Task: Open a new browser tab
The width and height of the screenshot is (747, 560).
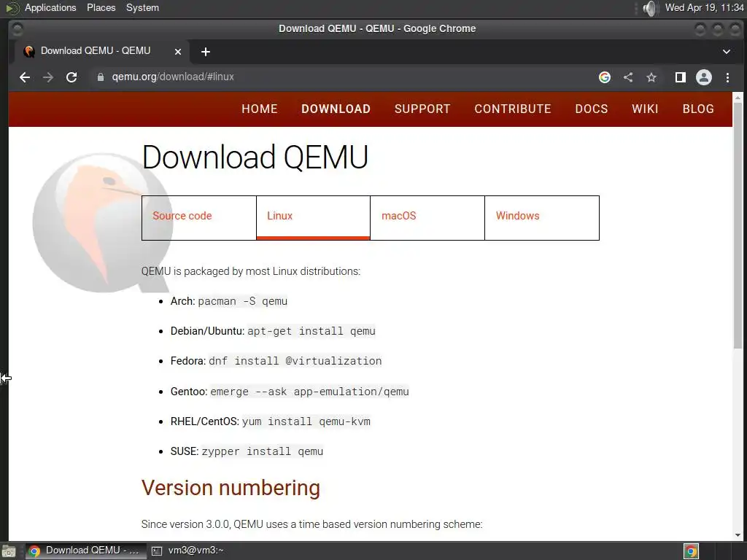Action: pyautogui.click(x=205, y=52)
